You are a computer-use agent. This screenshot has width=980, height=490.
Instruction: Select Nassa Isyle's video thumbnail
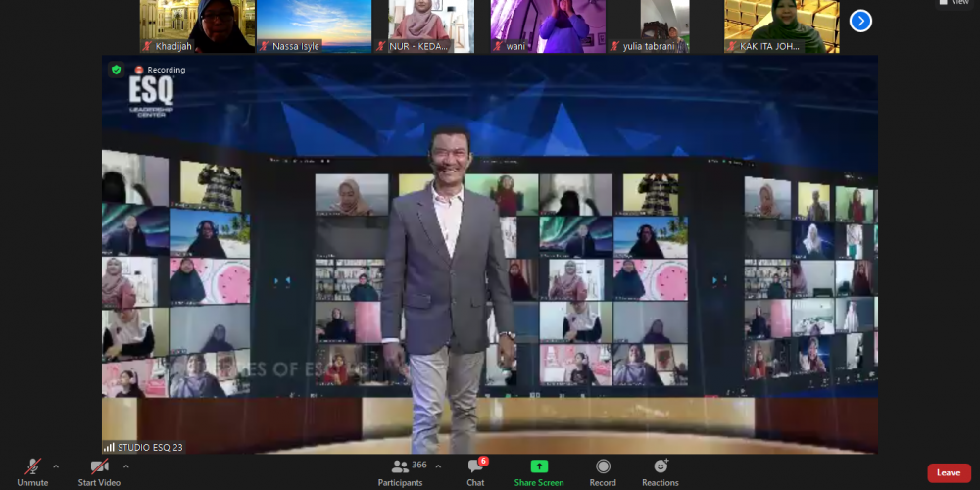[x=314, y=24]
